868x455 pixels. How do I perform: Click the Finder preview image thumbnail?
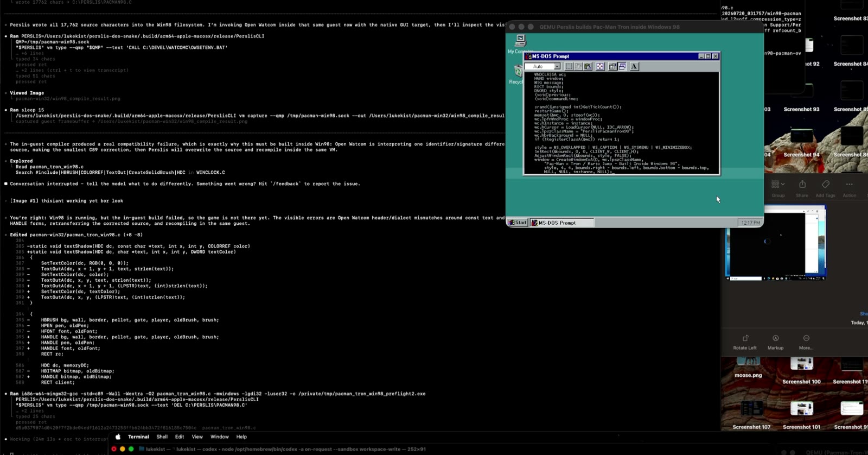[776, 244]
